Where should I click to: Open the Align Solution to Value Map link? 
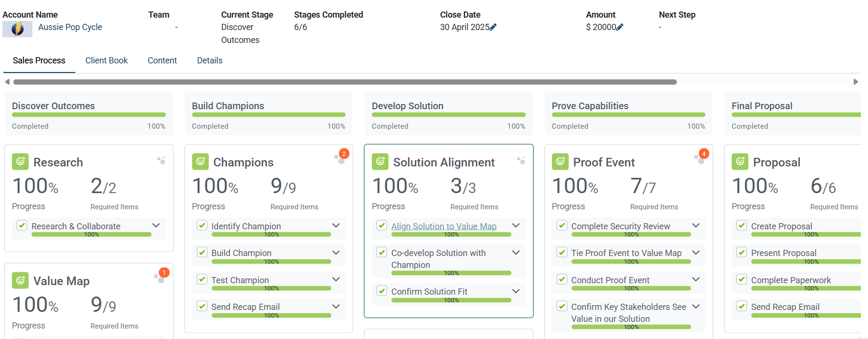[444, 226]
